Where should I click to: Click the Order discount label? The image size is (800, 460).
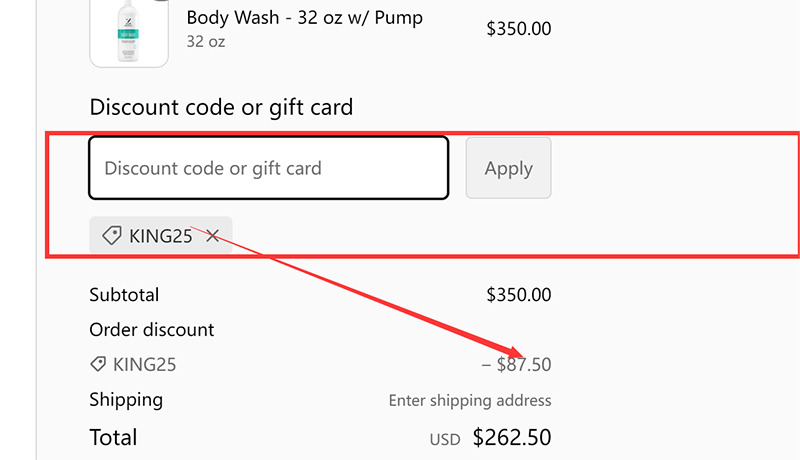(152, 330)
